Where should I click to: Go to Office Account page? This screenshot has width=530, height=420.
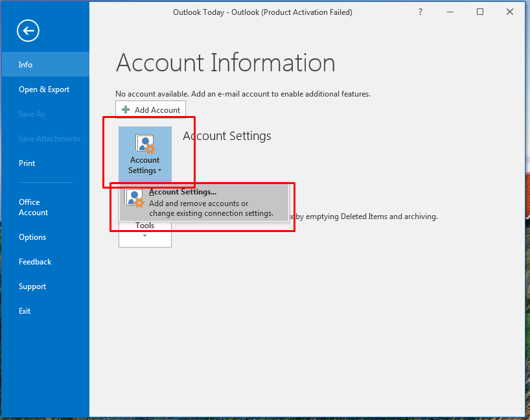(x=45, y=207)
